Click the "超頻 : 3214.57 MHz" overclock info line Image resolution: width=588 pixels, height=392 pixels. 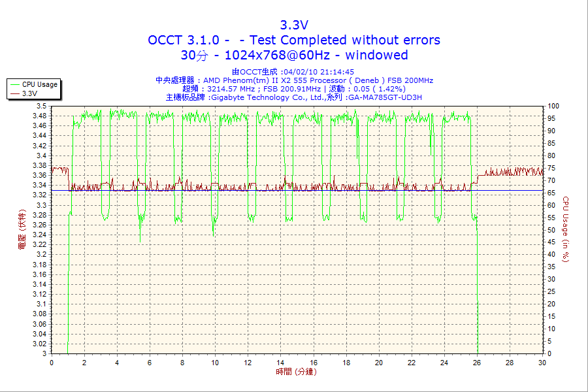tap(294, 89)
